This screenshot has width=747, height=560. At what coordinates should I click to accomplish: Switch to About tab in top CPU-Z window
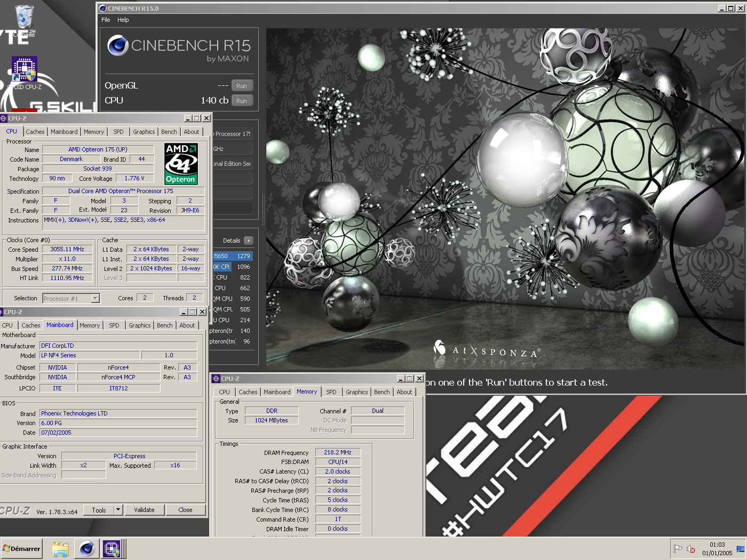tap(192, 132)
